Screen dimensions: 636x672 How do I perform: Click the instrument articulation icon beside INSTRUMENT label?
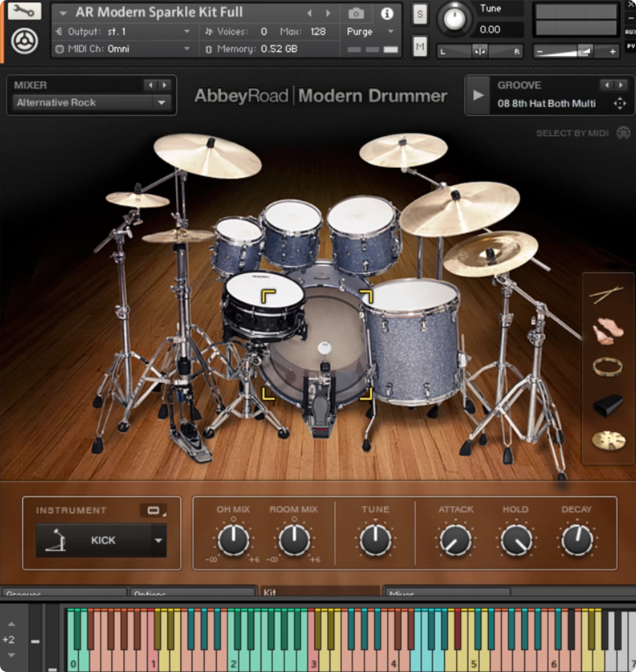(x=153, y=510)
